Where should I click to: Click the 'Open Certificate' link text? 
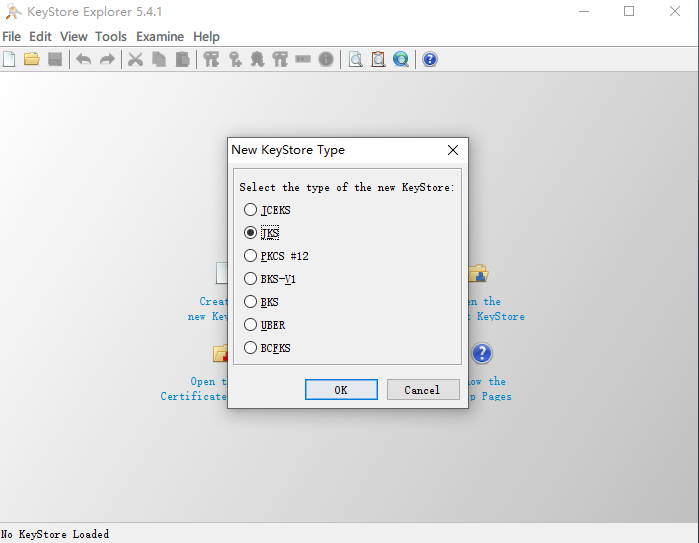click(x=194, y=389)
